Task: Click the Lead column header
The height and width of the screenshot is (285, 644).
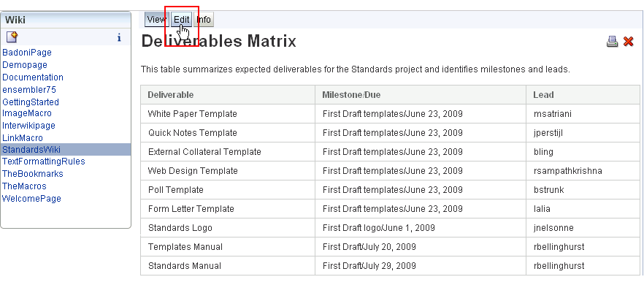Action: click(x=583, y=94)
